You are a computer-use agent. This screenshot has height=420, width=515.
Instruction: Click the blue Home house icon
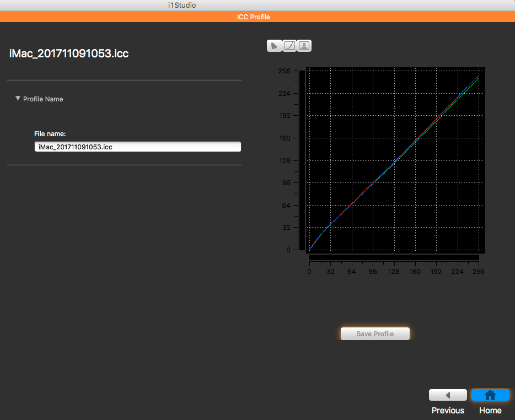pos(490,395)
